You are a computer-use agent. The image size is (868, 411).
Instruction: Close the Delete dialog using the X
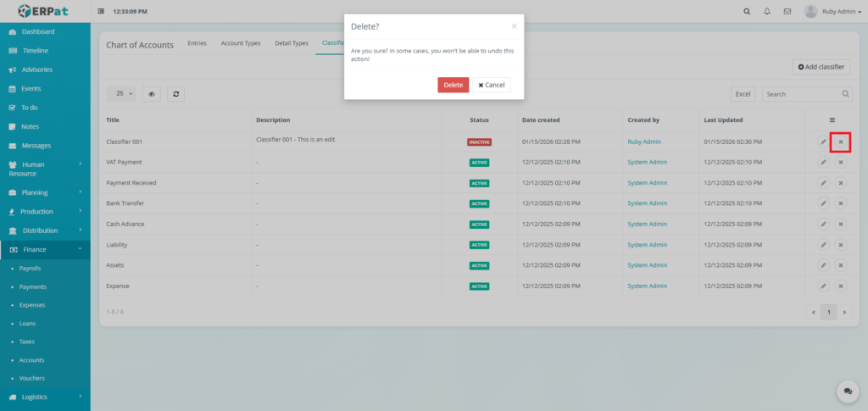[514, 26]
